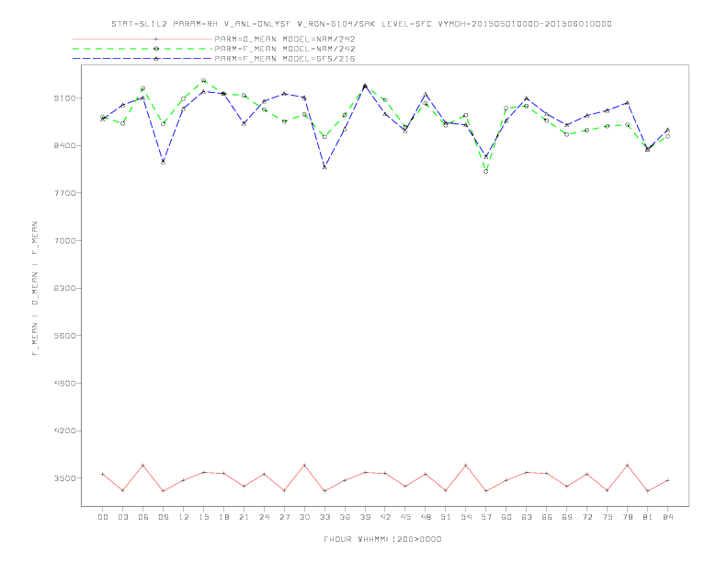
Task: Click green NAM circle marker at hour 57
Action: [485, 171]
